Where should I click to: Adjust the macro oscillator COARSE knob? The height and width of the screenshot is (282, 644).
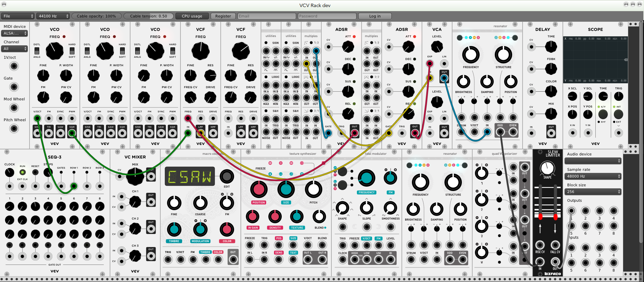click(x=200, y=203)
